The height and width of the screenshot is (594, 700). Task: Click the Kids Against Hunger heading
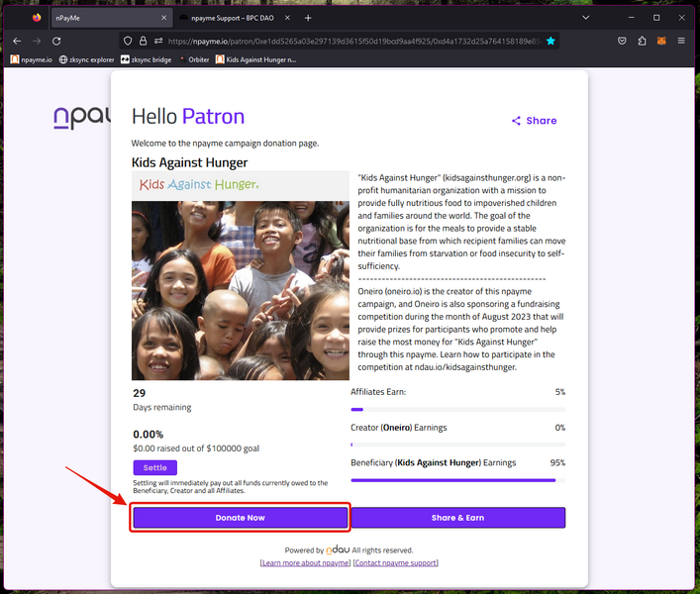(189, 162)
